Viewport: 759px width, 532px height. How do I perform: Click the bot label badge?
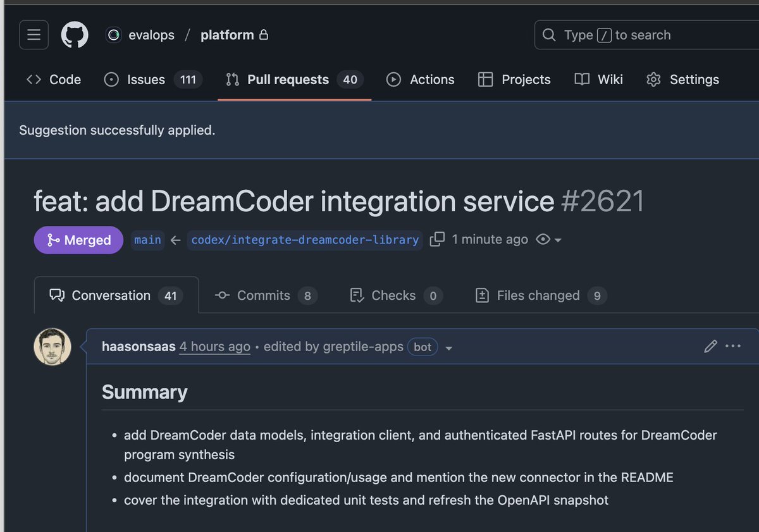point(423,347)
